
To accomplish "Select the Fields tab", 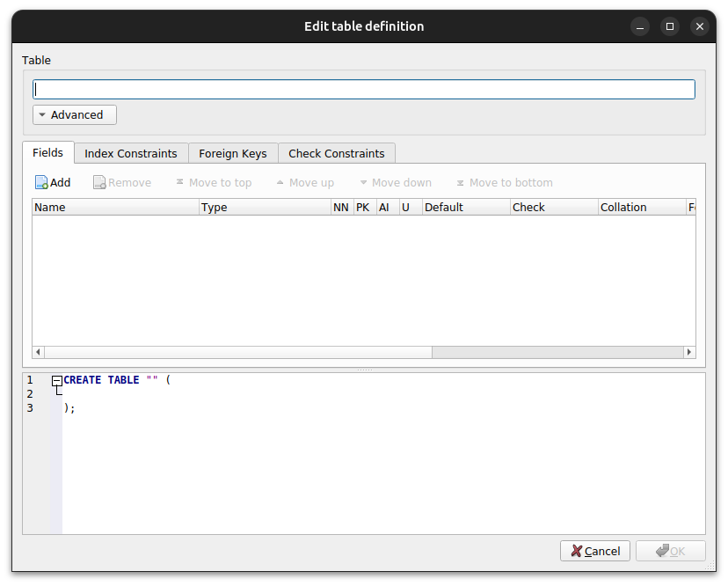I will [47, 152].
